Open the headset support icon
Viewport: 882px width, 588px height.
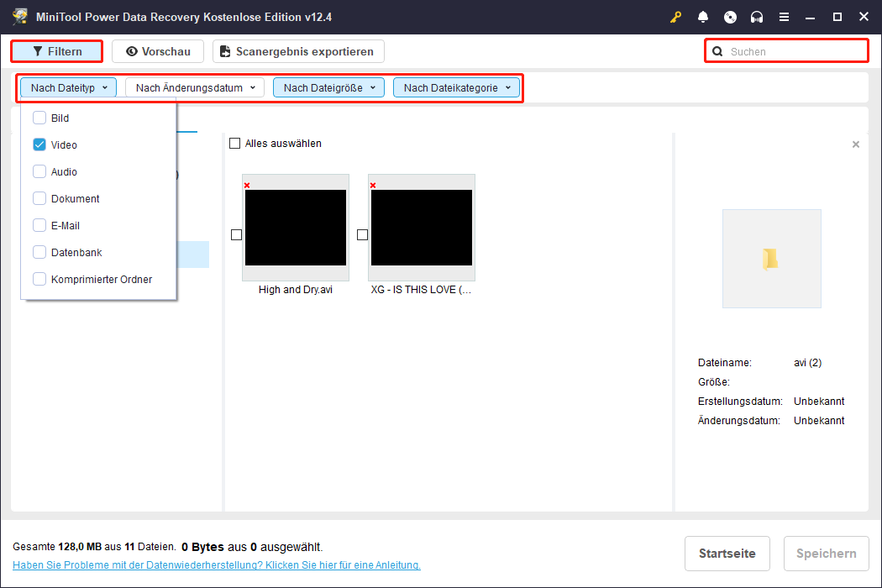757,17
